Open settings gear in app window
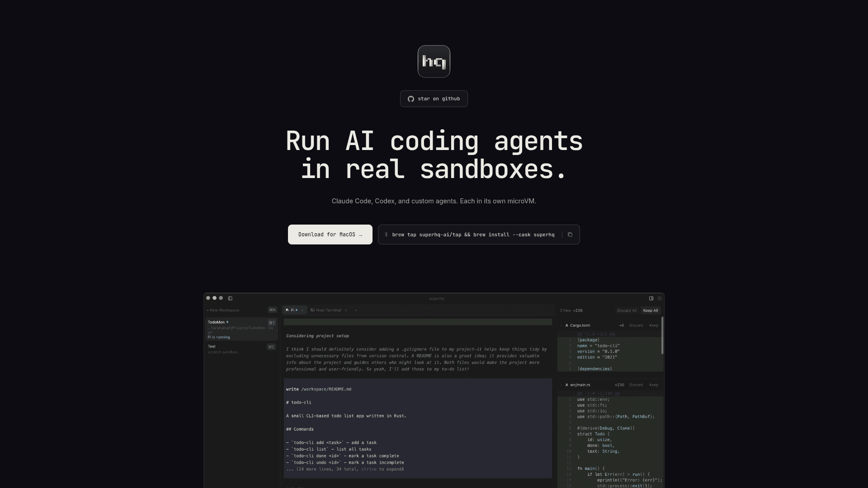This screenshot has height=488, width=868. [x=660, y=298]
